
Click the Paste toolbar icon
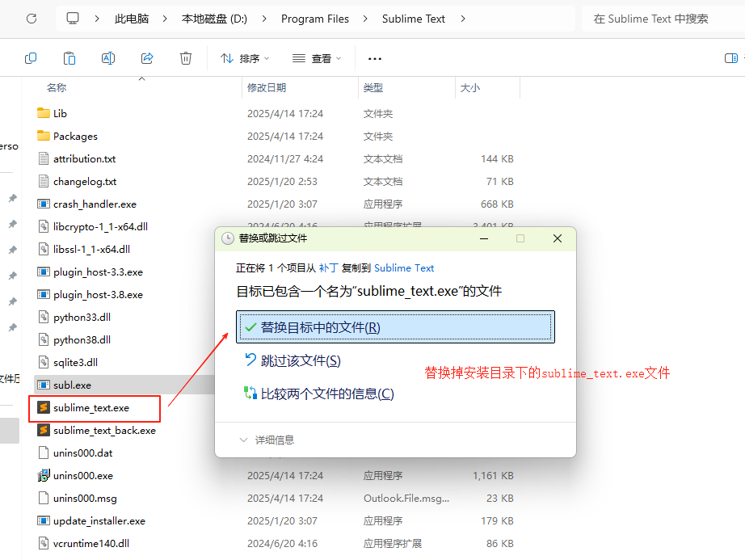click(69, 58)
